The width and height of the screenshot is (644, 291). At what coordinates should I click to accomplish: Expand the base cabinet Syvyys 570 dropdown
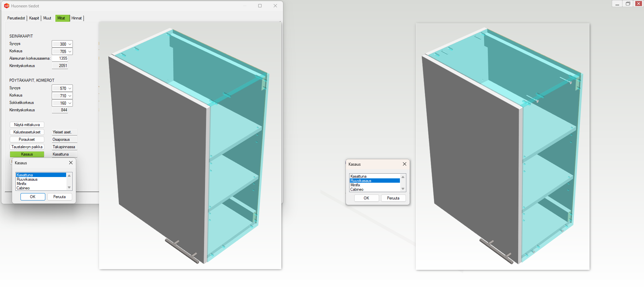[70, 89]
